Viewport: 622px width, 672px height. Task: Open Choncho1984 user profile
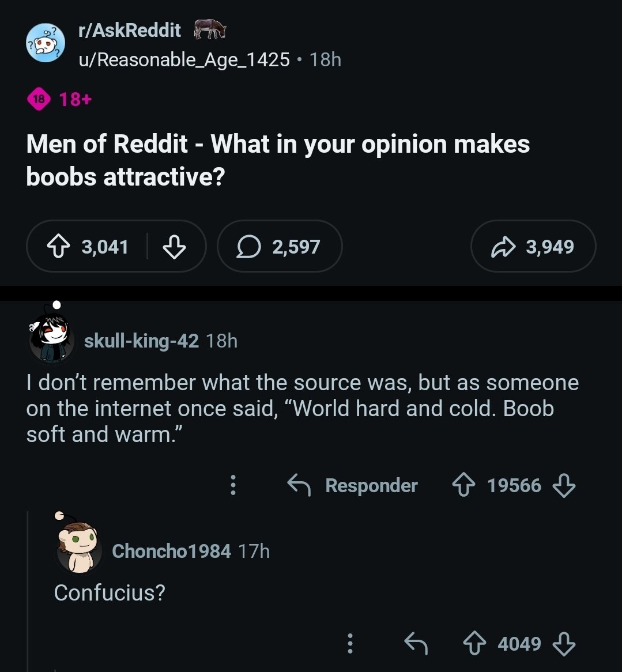[x=171, y=551]
